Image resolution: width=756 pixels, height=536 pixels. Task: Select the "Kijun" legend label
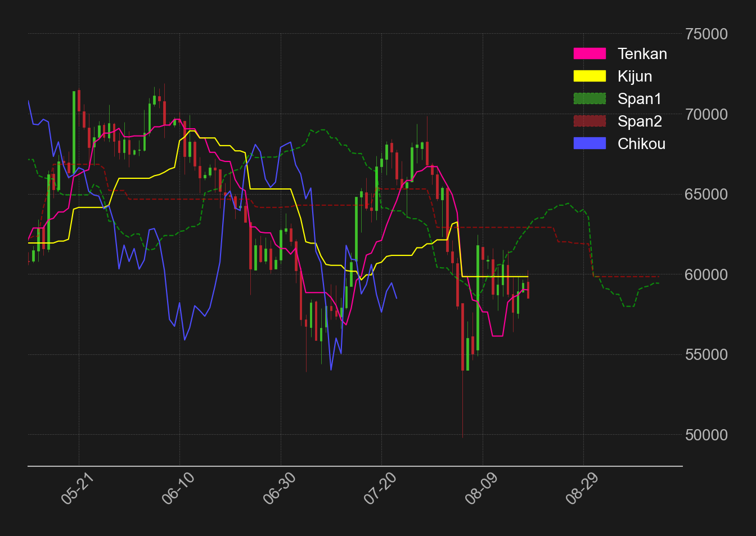pos(635,76)
